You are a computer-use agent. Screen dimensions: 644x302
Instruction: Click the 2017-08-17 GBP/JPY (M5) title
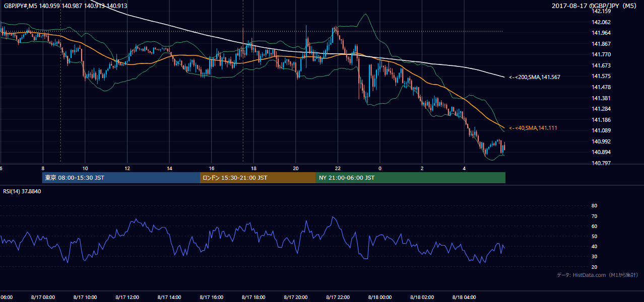595,6
